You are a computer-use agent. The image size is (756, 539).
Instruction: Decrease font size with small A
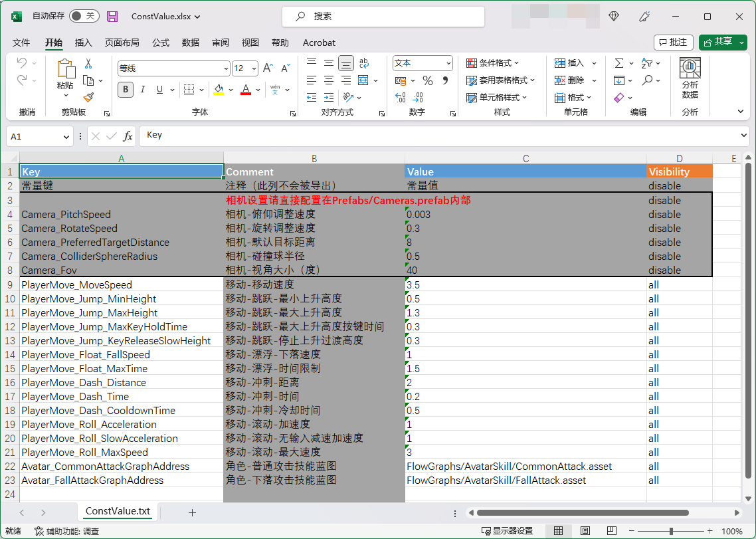pos(286,68)
